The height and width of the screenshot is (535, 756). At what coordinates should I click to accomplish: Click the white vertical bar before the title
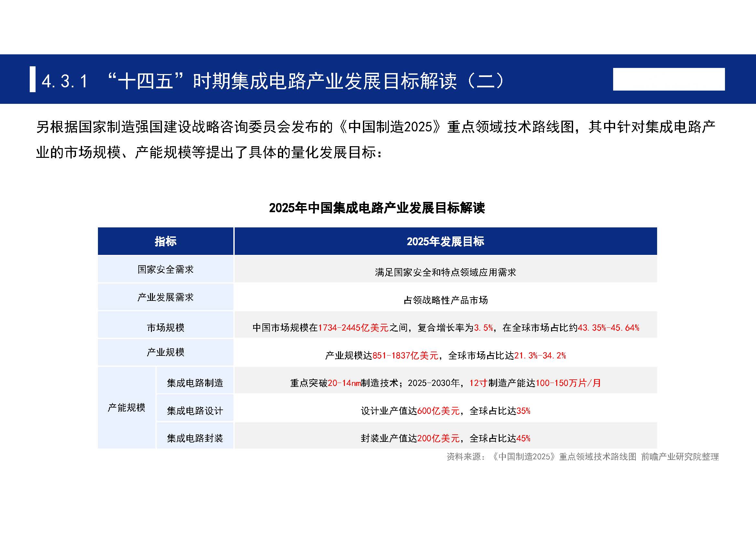click(x=33, y=79)
